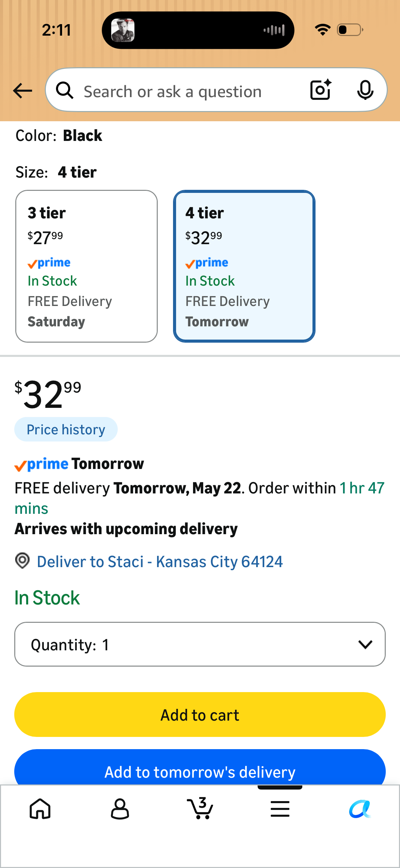400x868 pixels.
Task: Select the 4 tier size option
Action: pyautogui.click(x=244, y=266)
